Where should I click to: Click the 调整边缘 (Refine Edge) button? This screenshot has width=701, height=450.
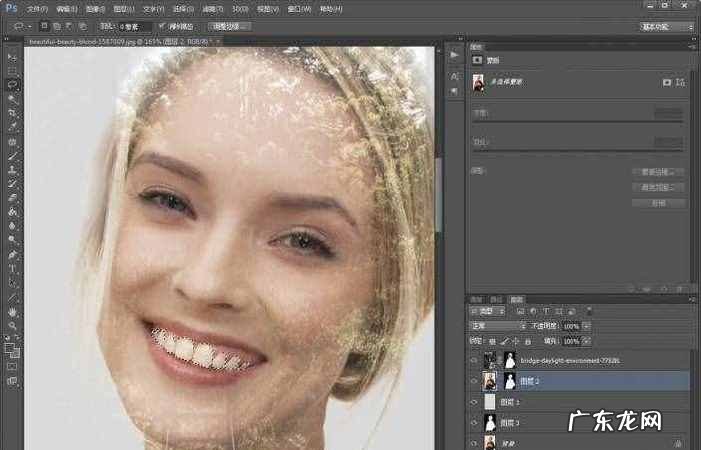pos(230,25)
